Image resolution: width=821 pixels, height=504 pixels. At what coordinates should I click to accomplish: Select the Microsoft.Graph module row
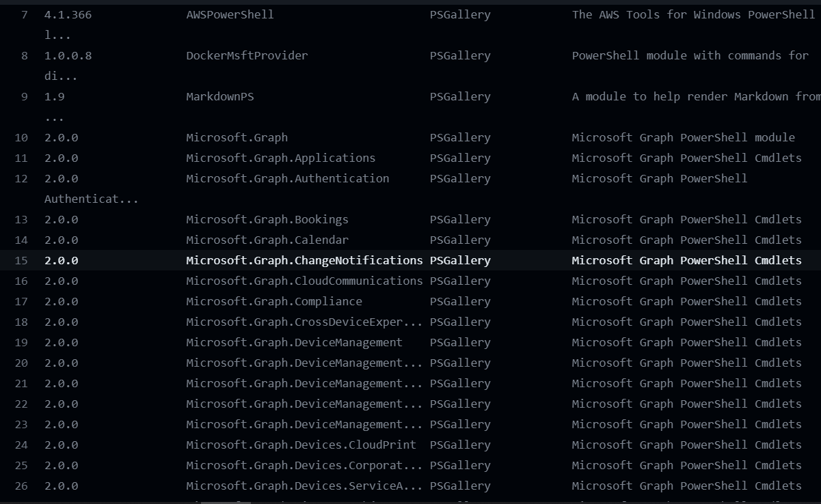pos(237,137)
